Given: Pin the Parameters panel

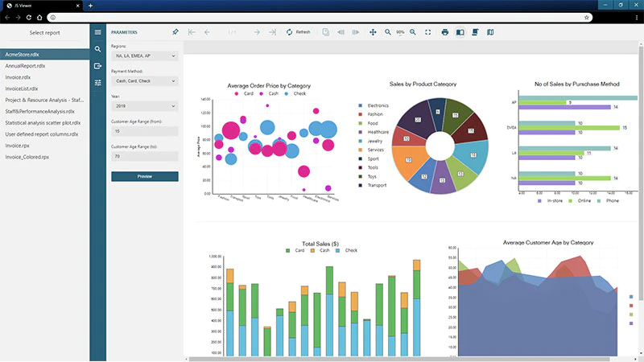Looking at the screenshot, I should point(175,32).
